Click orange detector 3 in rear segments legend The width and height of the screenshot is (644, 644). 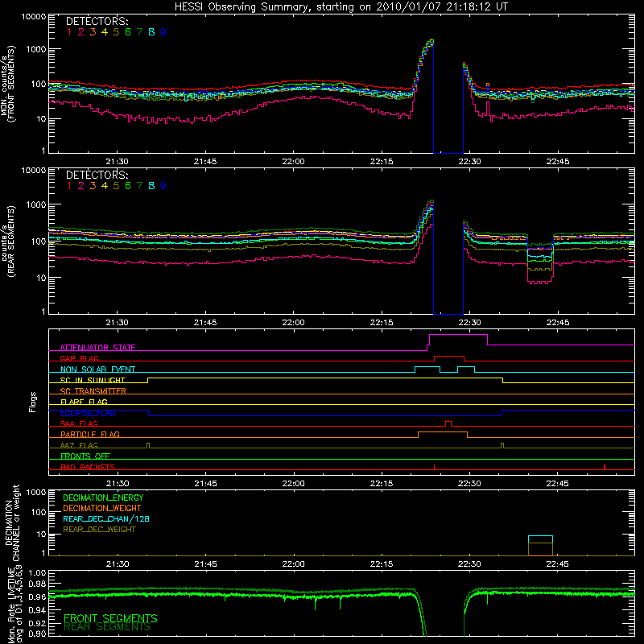[93, 186]
